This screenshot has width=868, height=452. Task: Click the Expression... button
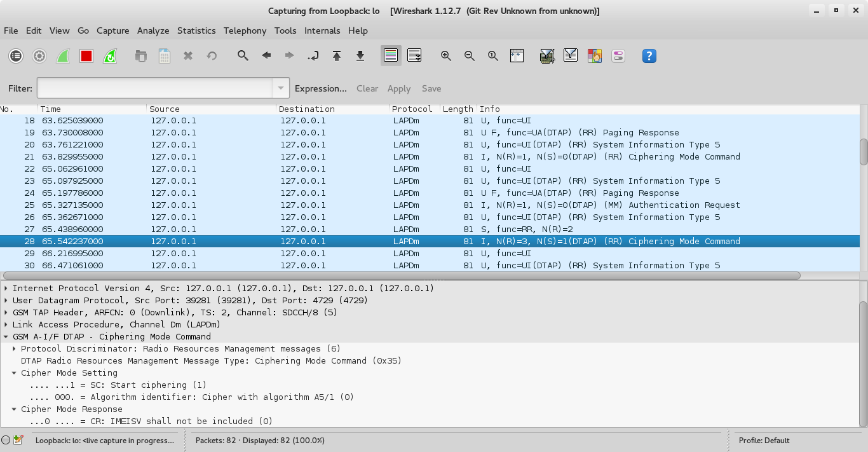321,88
